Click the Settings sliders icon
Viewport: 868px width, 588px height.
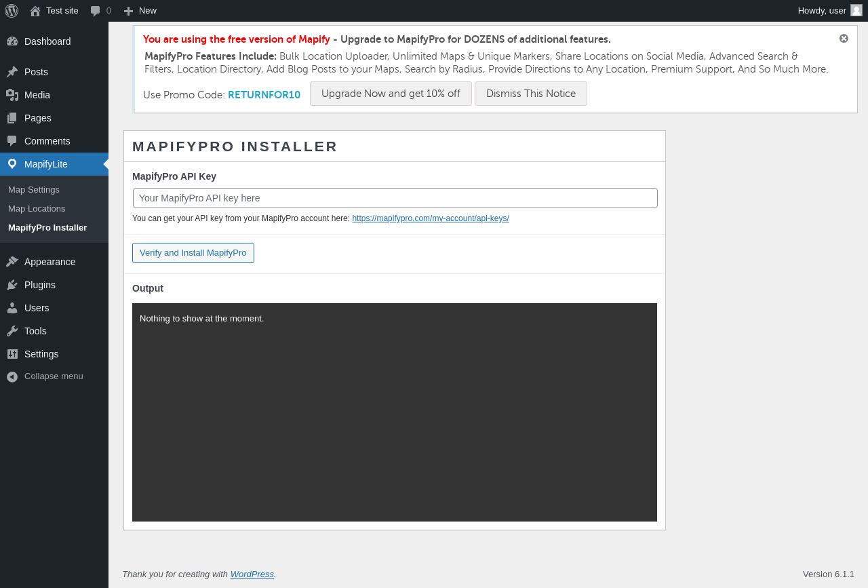(12, 354)
